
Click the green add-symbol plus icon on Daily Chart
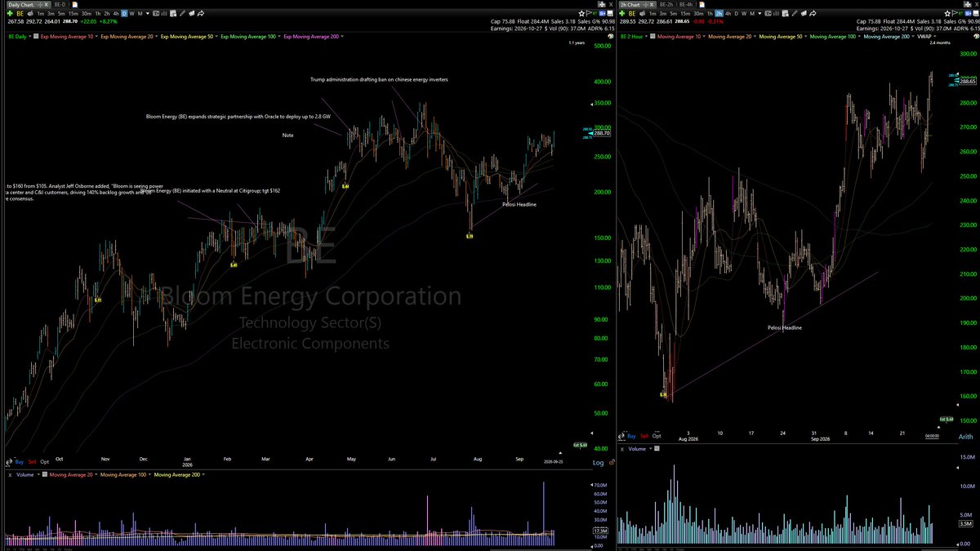9,14
